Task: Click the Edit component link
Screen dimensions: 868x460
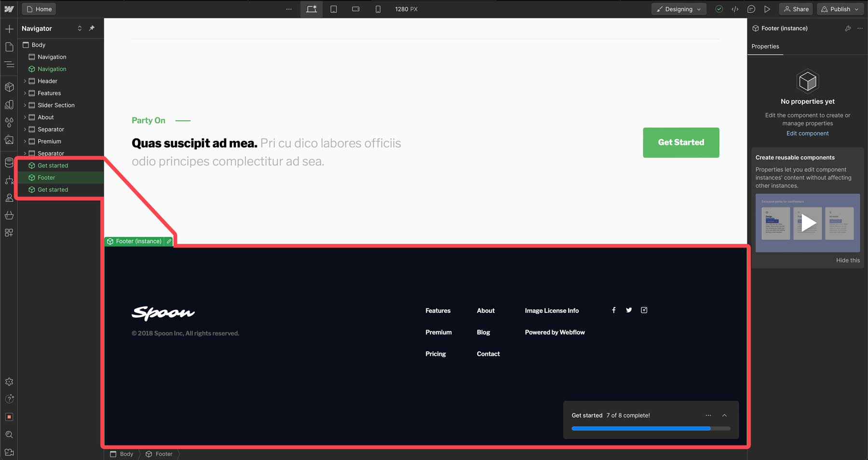Action: point(807,133)
